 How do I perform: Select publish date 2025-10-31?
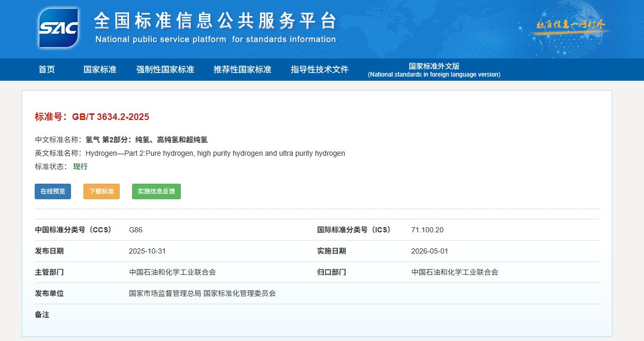(147, 251)
